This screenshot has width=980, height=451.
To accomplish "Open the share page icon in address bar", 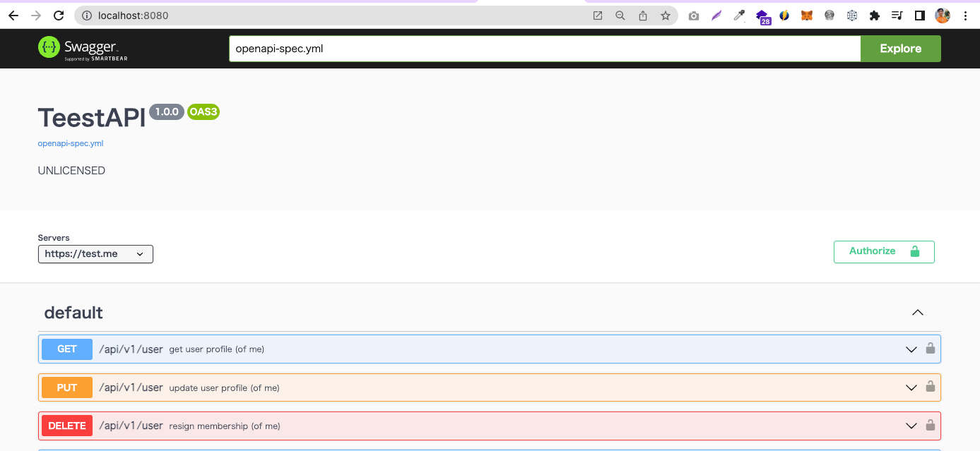I will click(x=642, y=16).
